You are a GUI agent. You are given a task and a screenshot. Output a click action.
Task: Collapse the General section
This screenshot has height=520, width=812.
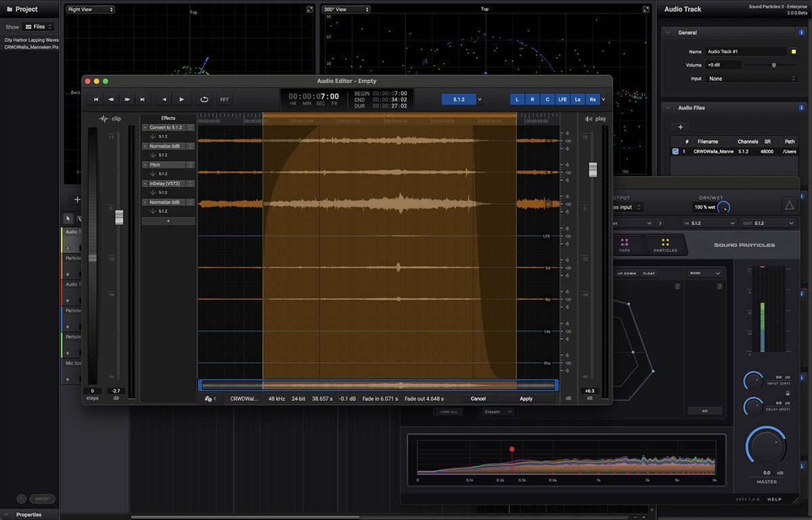[x=669, y=32]
